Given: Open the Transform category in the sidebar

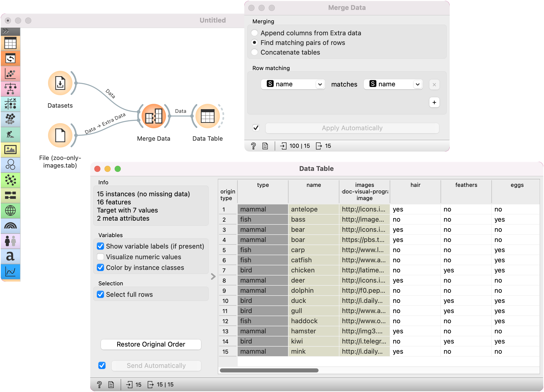Looking at the screenshot, I should coord(10,59).
